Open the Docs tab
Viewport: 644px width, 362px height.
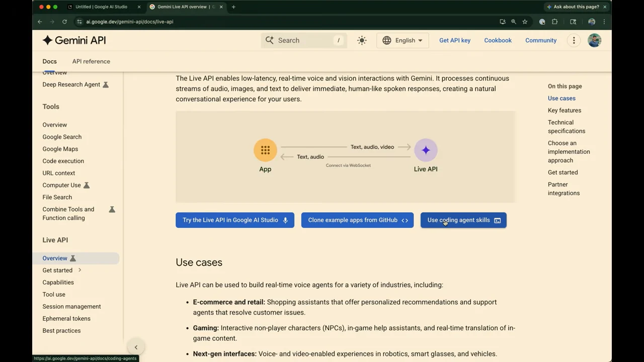coord(49,61)
